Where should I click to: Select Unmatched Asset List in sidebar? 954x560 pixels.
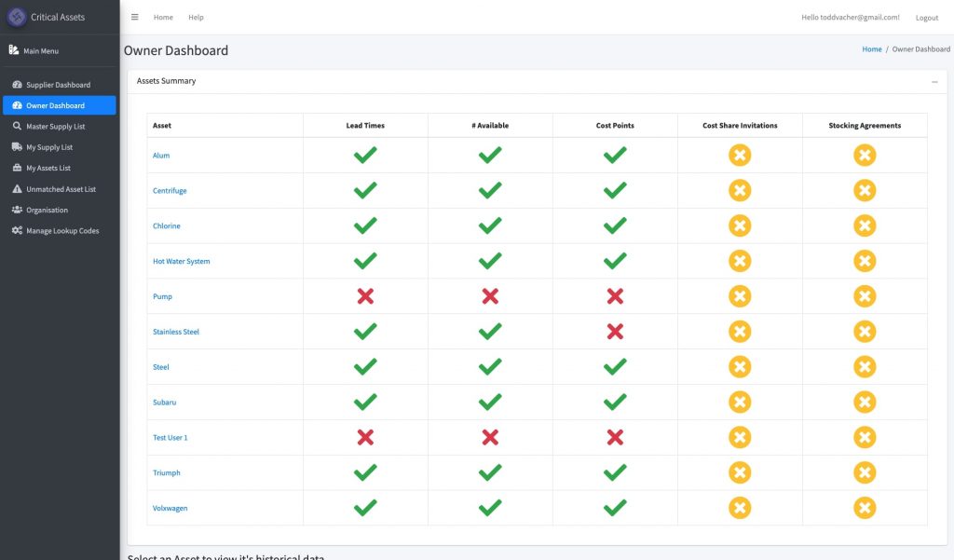point(61,189)
